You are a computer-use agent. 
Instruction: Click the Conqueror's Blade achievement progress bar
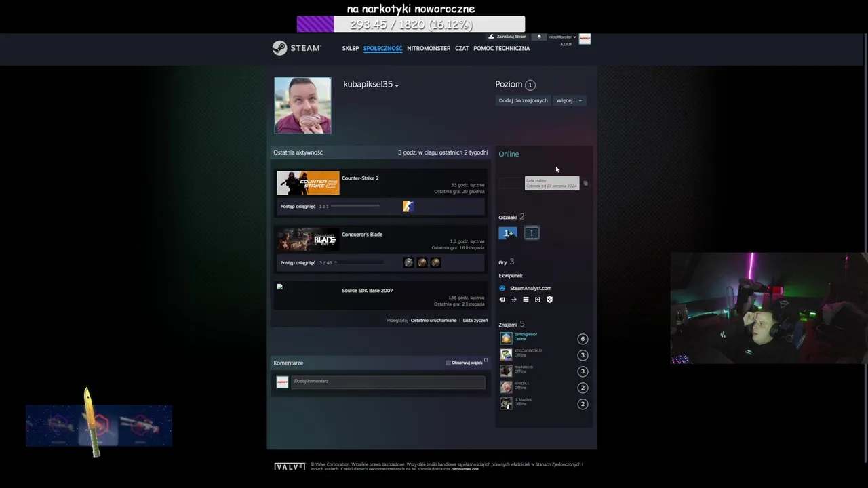coord(359,262)
